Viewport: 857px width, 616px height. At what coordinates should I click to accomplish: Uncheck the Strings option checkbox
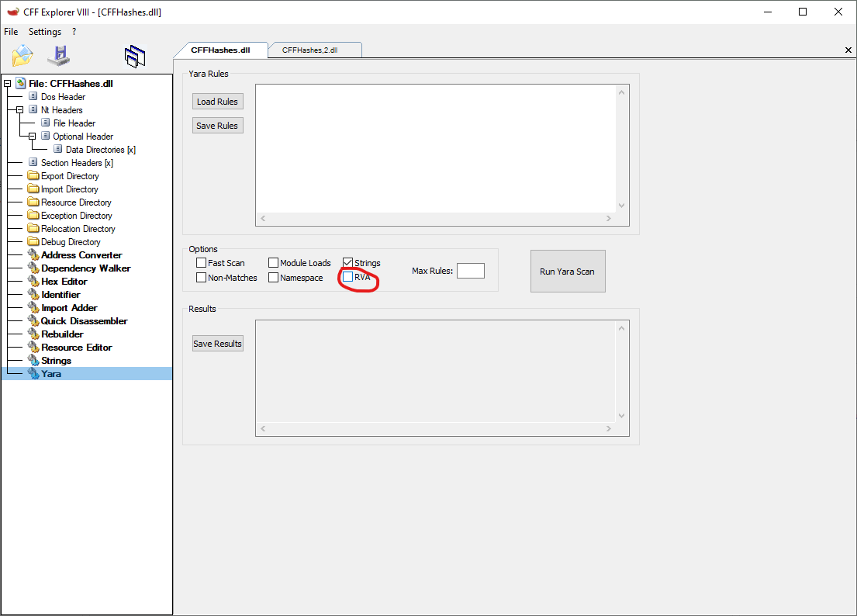[x=347, y=263]
